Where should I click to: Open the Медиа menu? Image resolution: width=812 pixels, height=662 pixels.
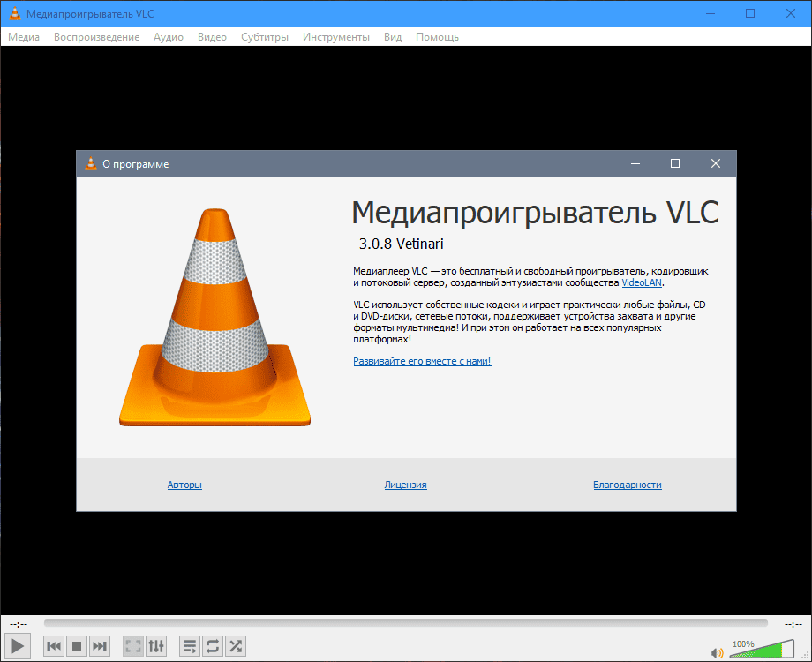(x=24, y=37)
